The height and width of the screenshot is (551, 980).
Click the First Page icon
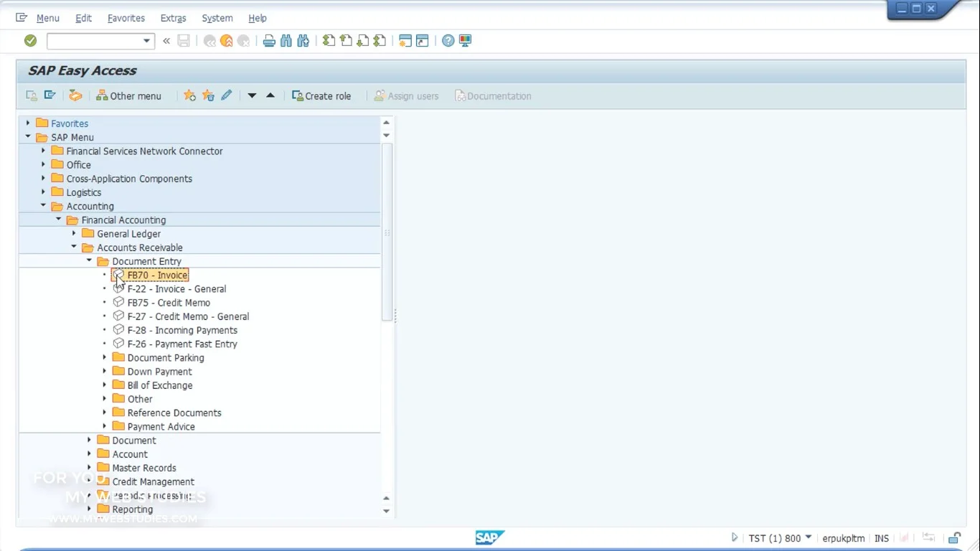[x=329, y=41]
